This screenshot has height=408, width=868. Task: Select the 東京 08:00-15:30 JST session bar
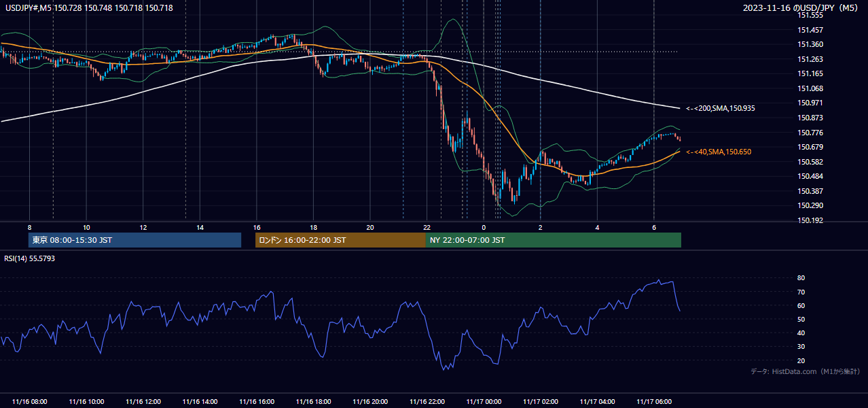[135, 240]
